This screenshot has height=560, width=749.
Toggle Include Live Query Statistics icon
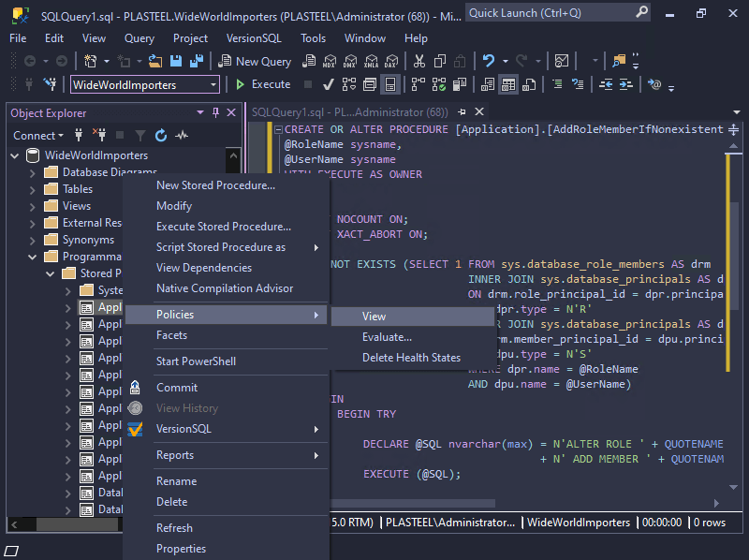pyautogui.click(x=439, y=84)
